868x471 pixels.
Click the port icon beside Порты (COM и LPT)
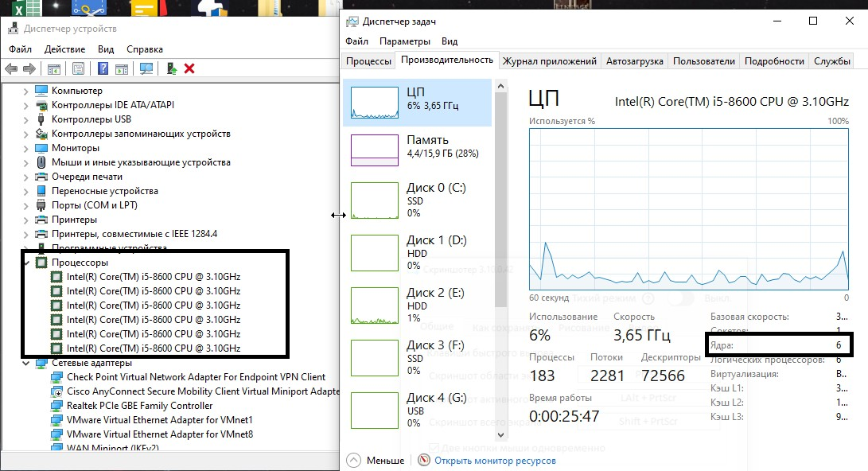tap(41, 205)
